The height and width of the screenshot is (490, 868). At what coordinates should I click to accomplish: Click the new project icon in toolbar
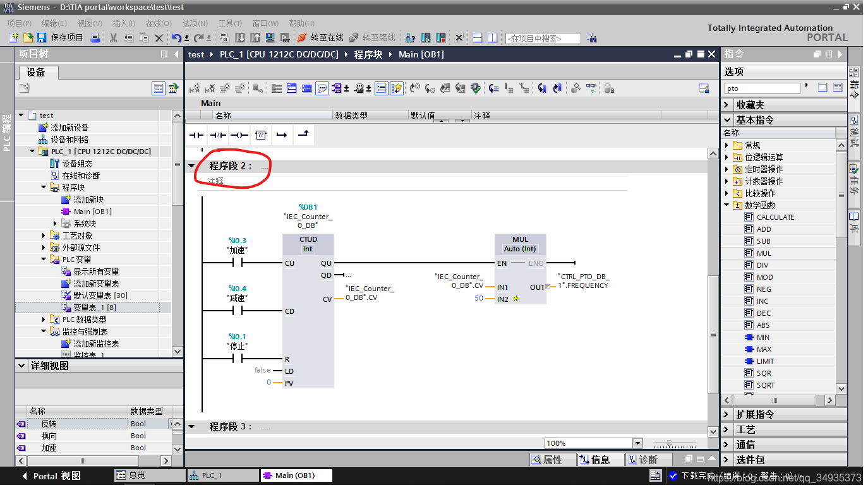(x=13, y=38)
